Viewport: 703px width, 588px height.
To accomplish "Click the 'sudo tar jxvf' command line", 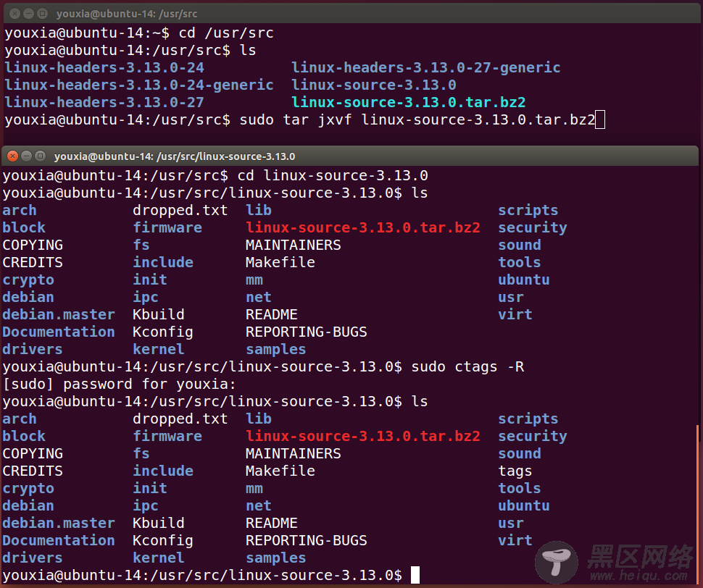I will [x=417, y=120].
